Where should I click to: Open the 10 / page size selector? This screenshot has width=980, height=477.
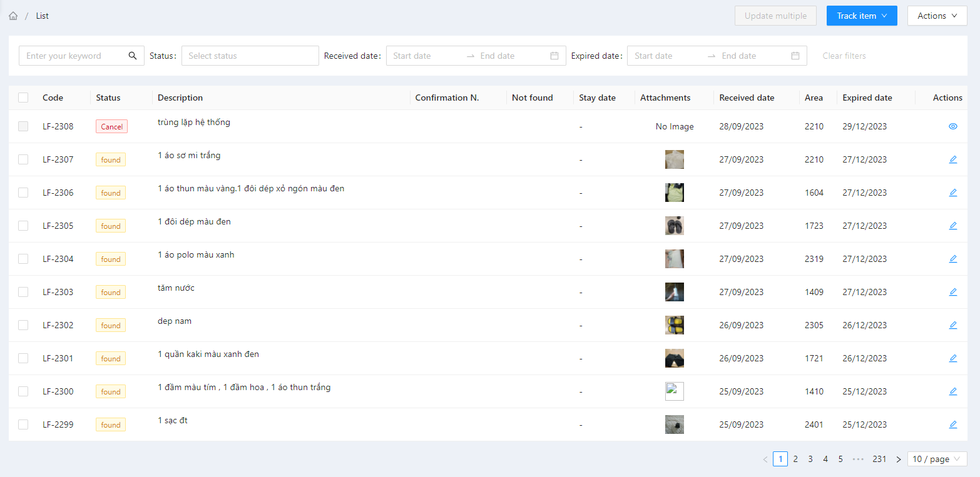936,459
